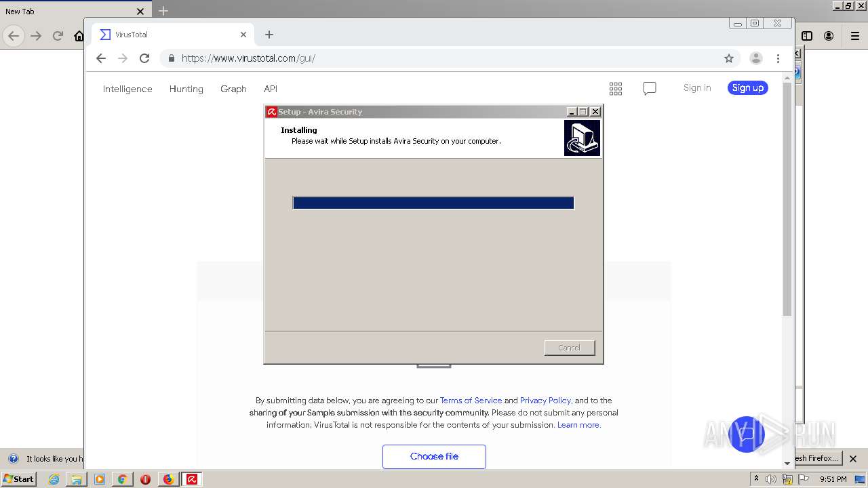Launch the media player taskbar icon
Image resolution: width=868 pixels, height=488 pixels.
click(x=100, y=479)
